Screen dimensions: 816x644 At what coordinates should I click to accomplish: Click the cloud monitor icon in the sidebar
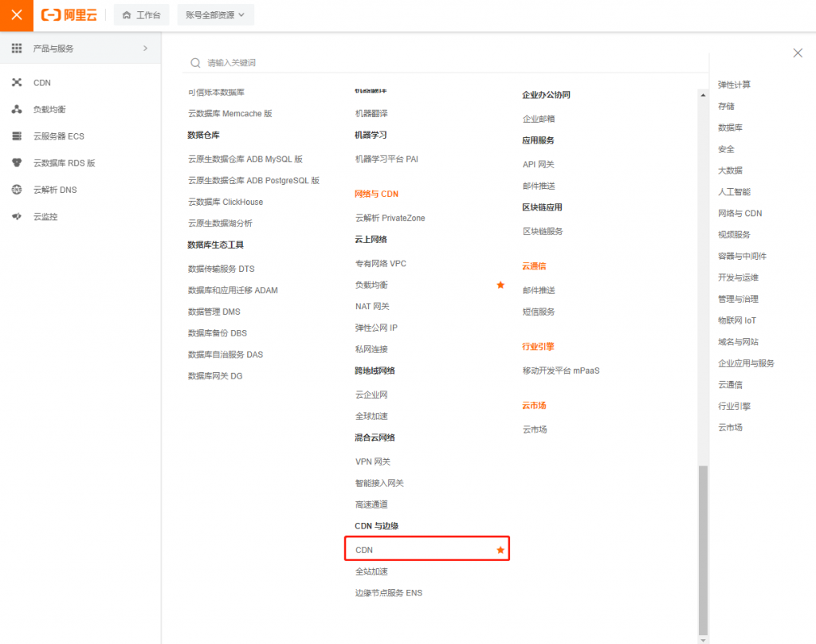click(x=17, y=216)
